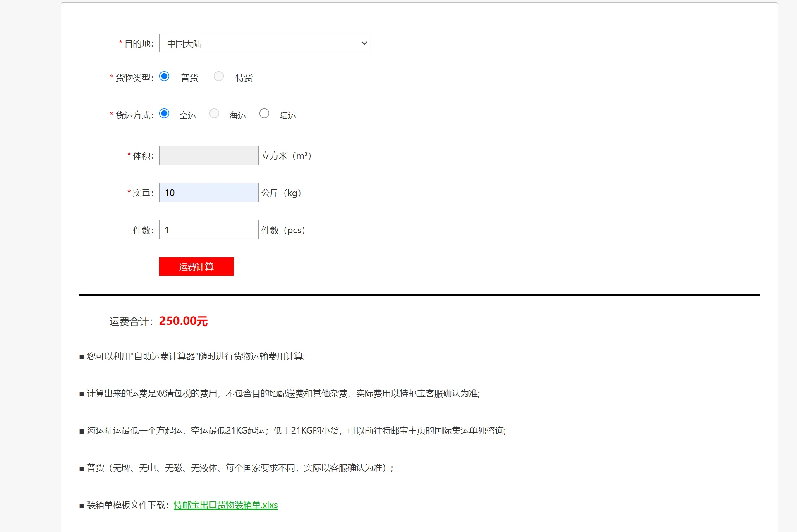Click the 目的地 field label
This screenshot has height=532, width=797.
(x=139, y=44)
